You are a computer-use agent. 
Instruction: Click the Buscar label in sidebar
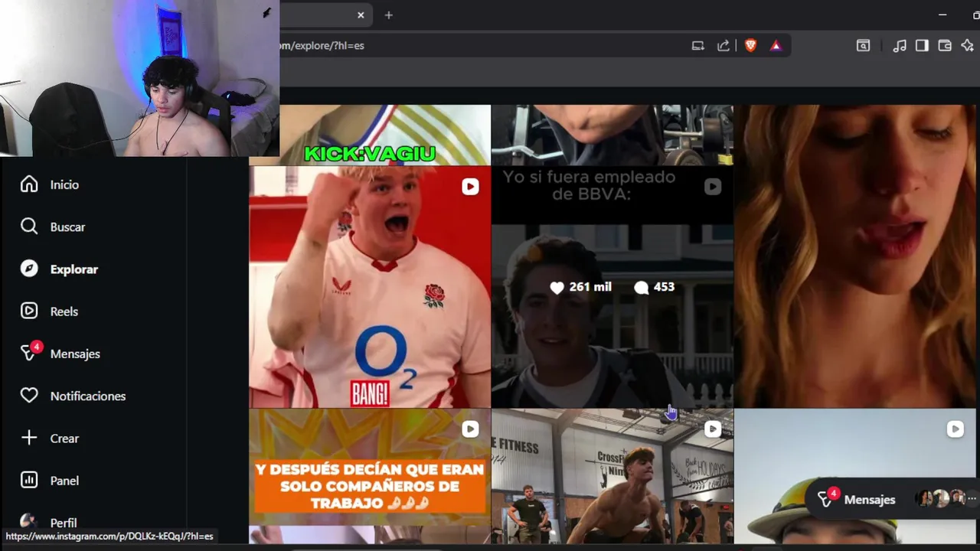67,227
